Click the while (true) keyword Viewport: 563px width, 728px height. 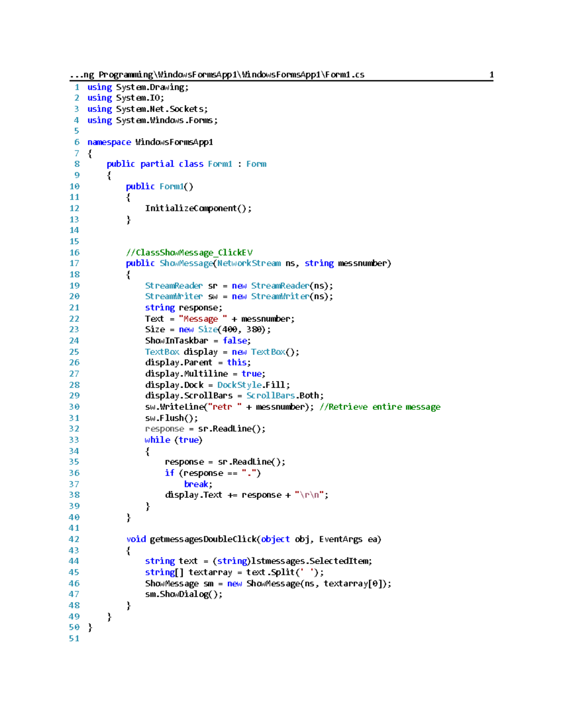point(174,440)
